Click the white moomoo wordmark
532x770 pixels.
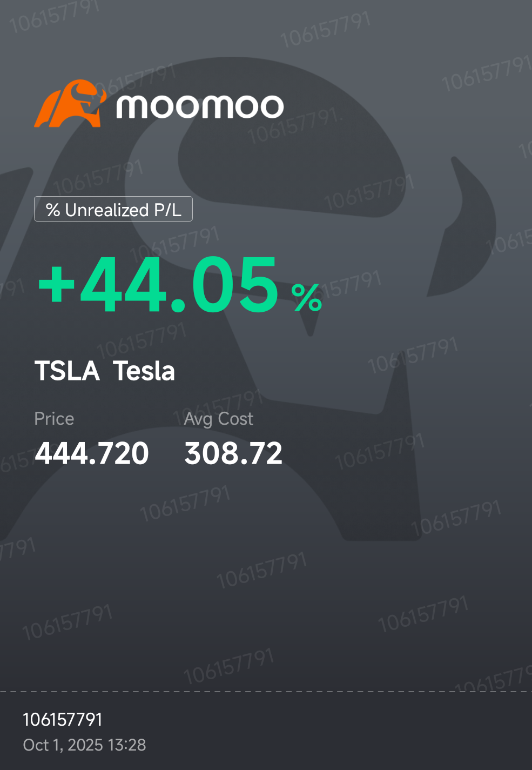pyautogui.click(x=199, y=106)
